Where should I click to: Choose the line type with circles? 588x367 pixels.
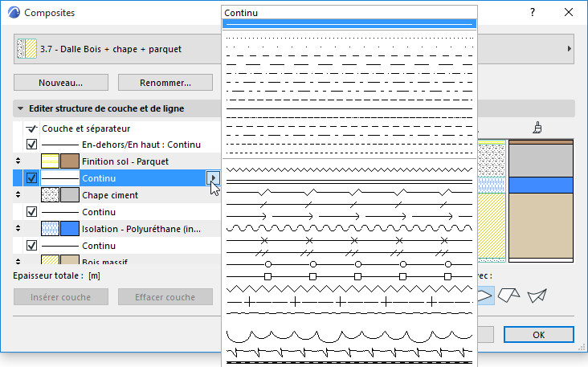[x=349, y=264]
